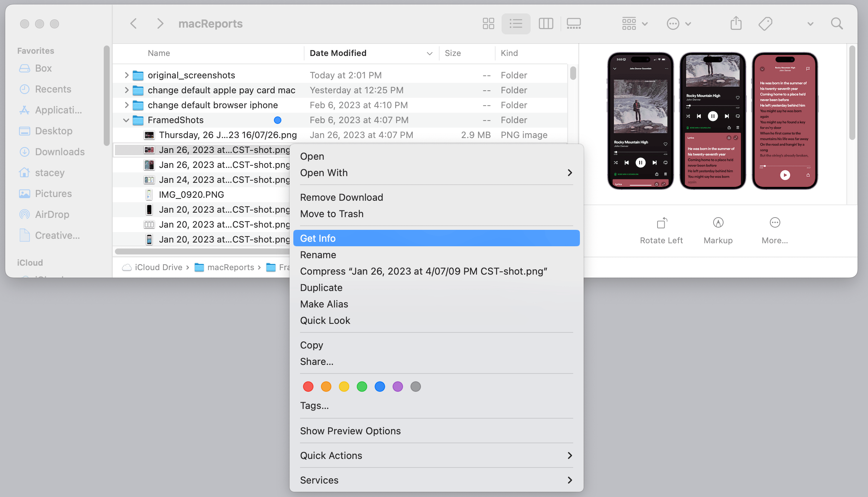Apply the red tag color
Image resolution: width=868 pixels, height=497 pixels.
click(x=308, y=387)
